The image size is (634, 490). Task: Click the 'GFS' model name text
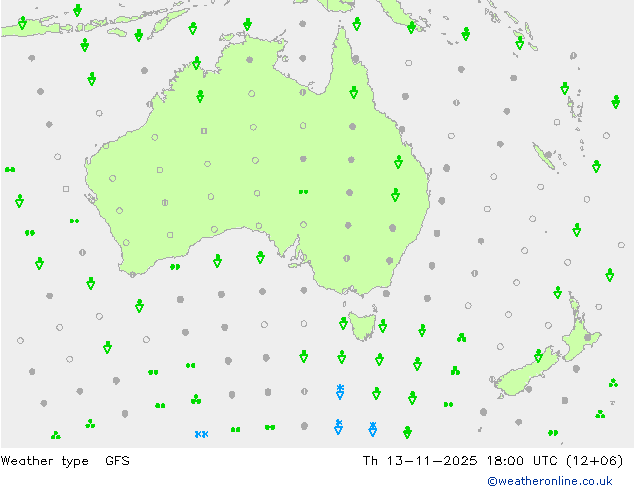point(117,461)
